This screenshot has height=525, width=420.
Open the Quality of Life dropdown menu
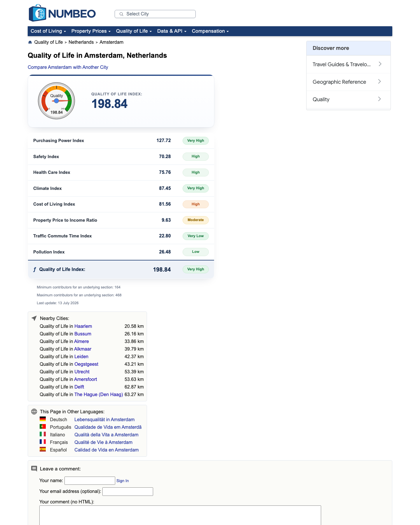tap(134, 31)
